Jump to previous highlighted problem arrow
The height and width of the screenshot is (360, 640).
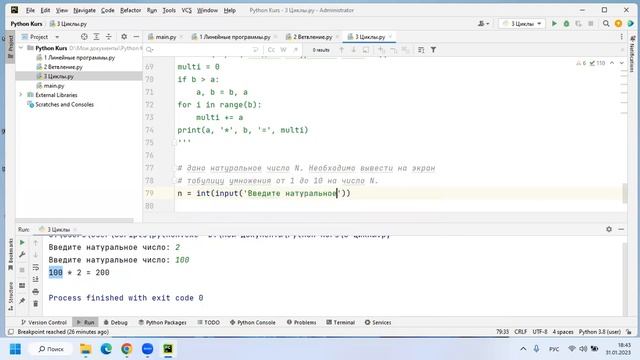pyautogui.click(x=612, y=63)
